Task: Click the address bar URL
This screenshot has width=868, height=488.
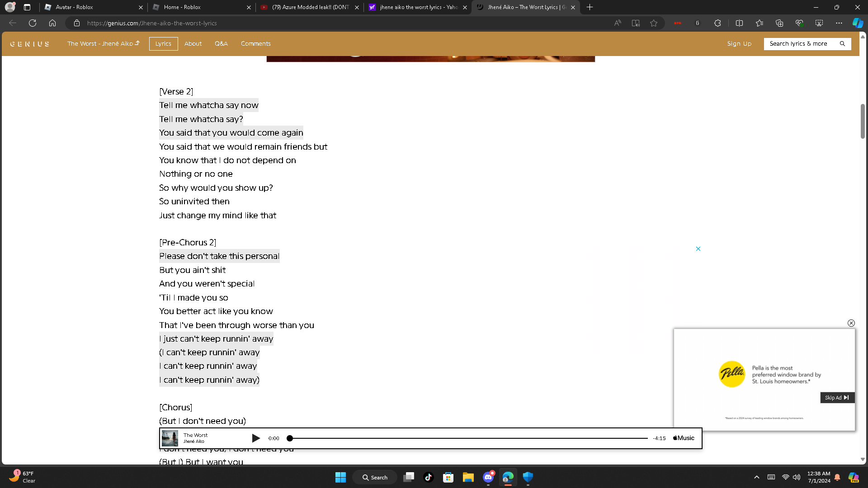Action: point(152,23)
